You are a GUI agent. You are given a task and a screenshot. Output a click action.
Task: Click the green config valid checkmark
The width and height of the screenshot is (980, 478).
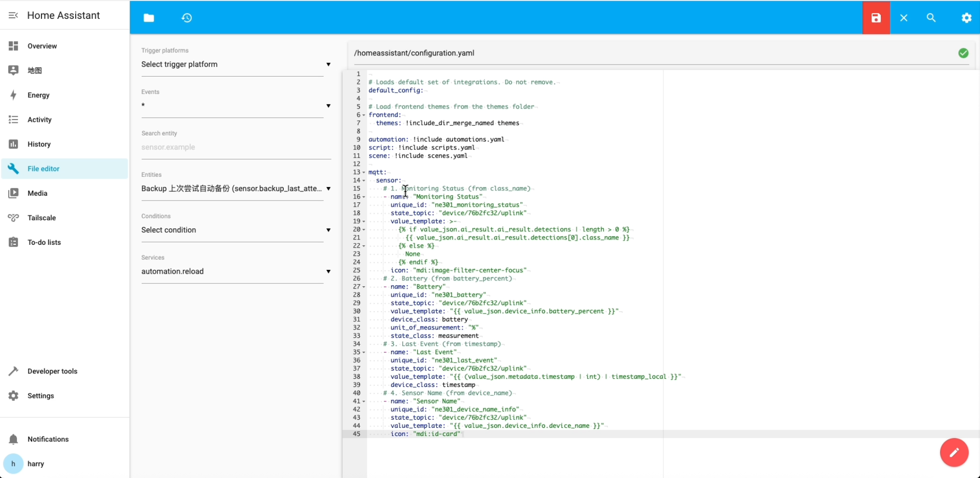963,53
